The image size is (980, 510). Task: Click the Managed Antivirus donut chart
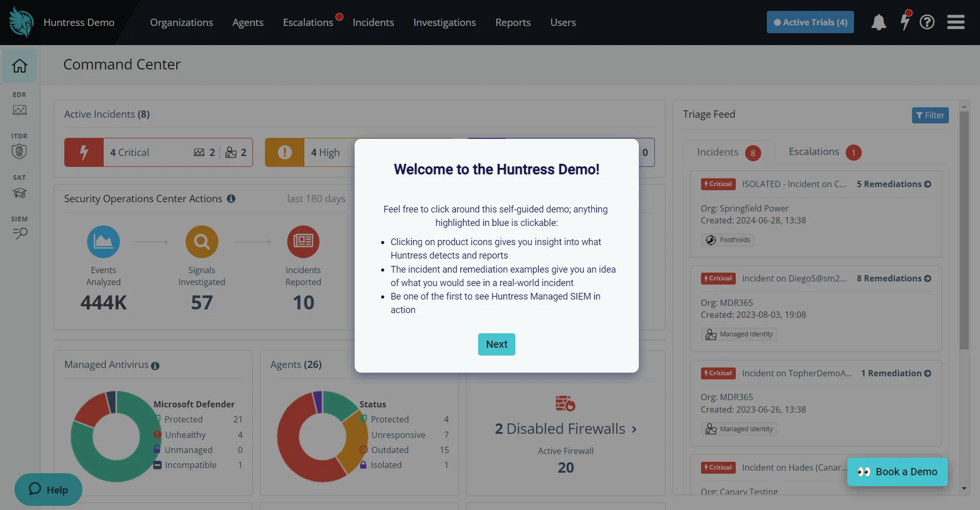[x=116, y=436]
